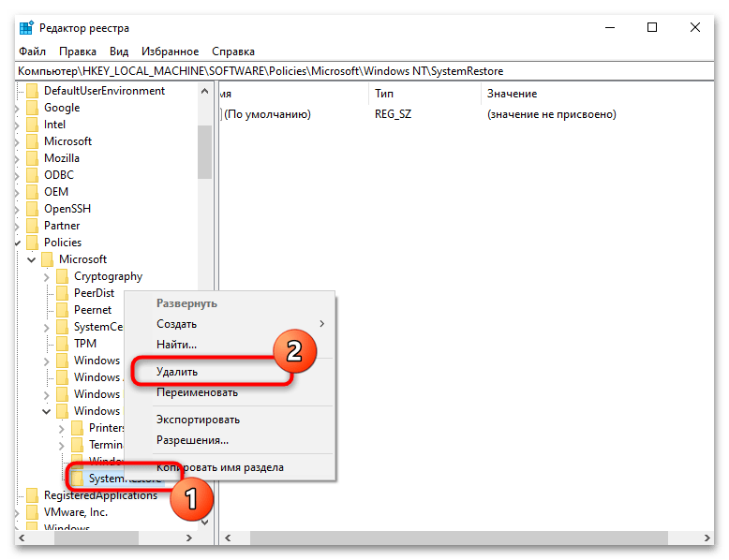
Task: Click the REG_SZ type cell
Action: click(x=393, y=114)
